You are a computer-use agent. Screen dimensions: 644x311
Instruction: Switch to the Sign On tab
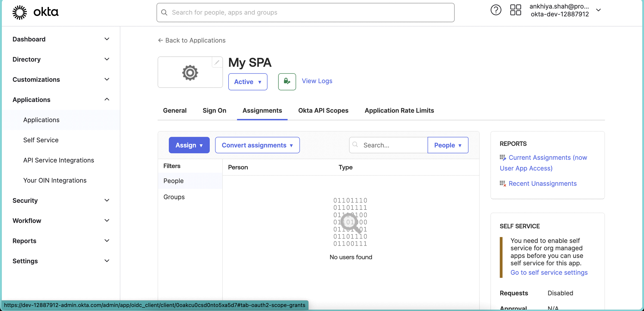214,111
